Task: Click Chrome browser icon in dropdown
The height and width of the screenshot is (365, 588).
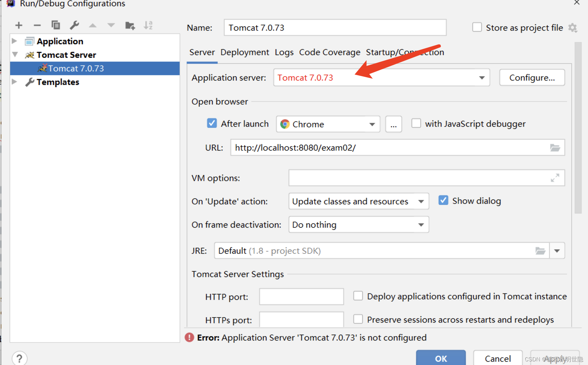Action: [285, 124]
